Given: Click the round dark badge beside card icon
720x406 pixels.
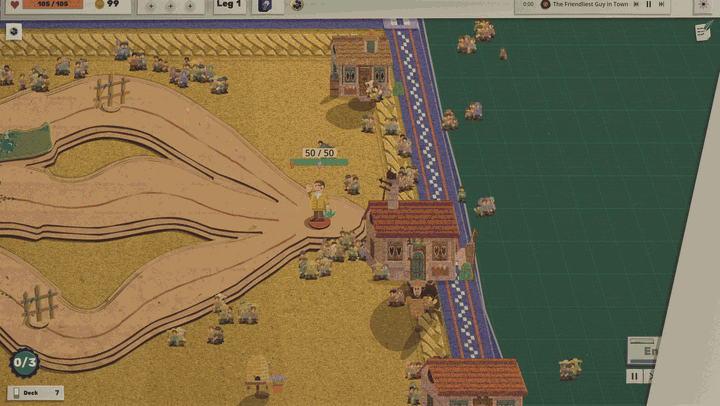Looking at the screenshot, I should [x=297, y=5].
